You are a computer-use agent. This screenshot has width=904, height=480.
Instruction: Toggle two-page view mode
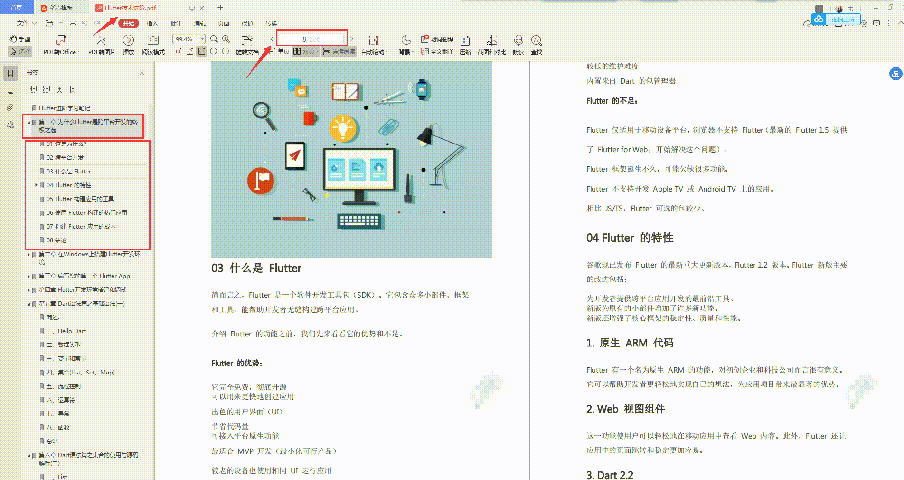click(x=306, y=51)
